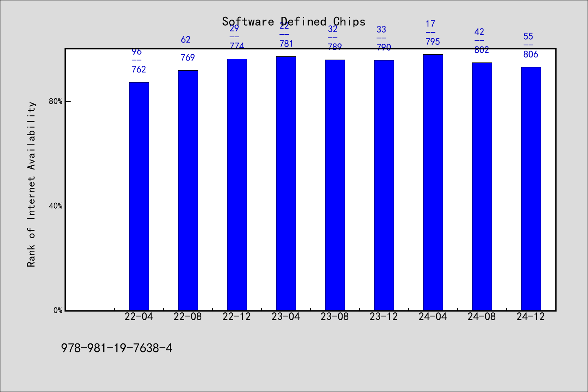Viewport: 588px width, 392px height.
Task: Click the x-axis label 24-12
Action: (x=531, y=316)
